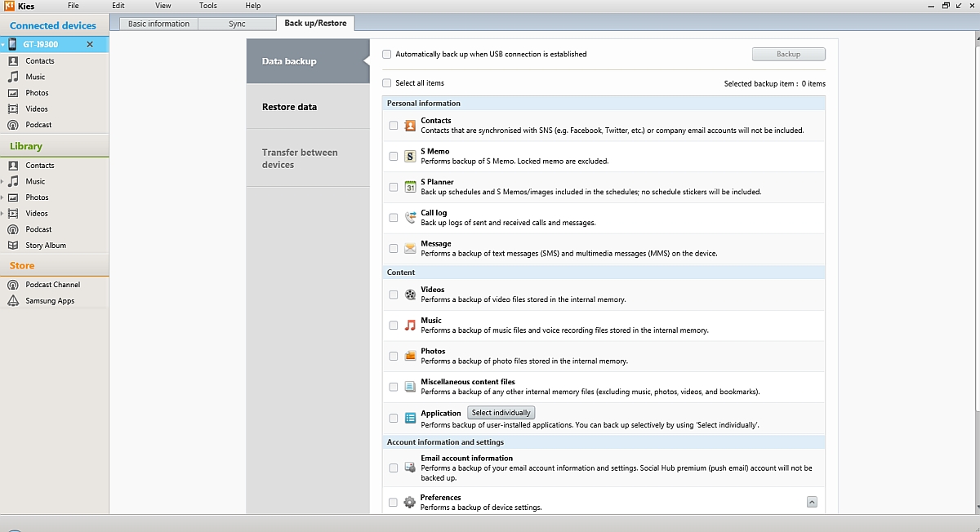Open Music under Connected devices
Image resolution: width=980 pixels, height=532 pixels.
(x=35, y=77)
